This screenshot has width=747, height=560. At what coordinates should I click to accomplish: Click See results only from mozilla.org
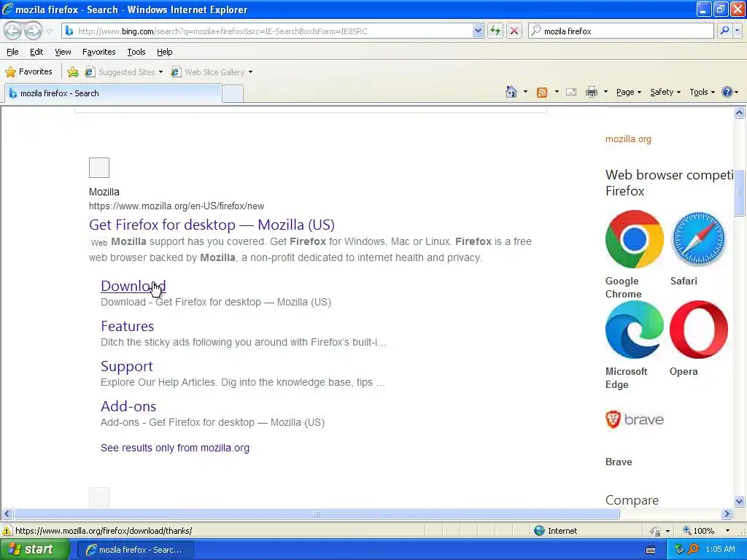175,448
